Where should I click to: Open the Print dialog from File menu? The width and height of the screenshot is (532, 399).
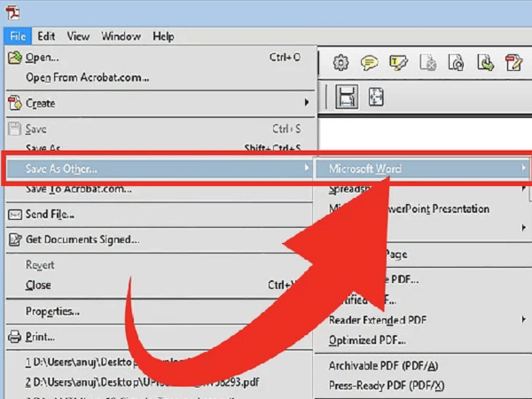click(x=40, y=337)
